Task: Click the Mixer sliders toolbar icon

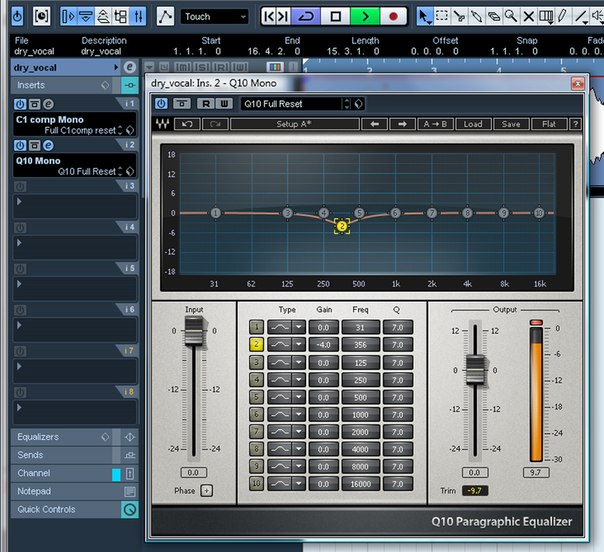Action: coord(138,17)
